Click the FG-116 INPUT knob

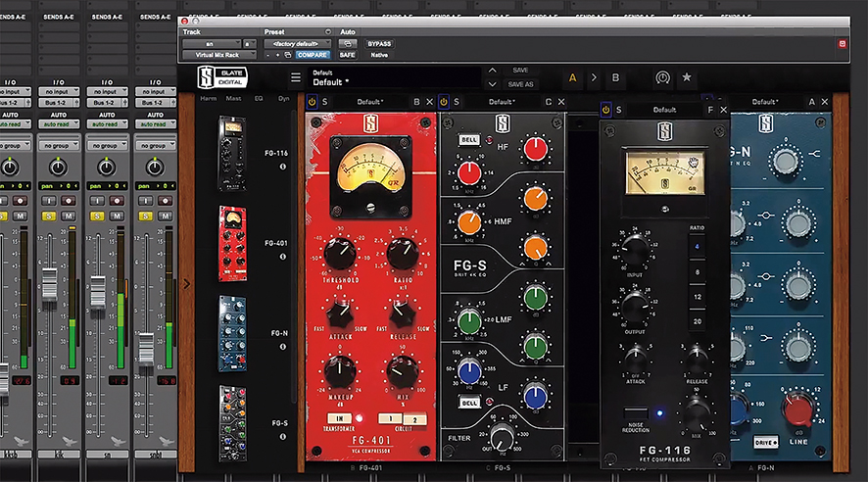(x=635, y=249)
